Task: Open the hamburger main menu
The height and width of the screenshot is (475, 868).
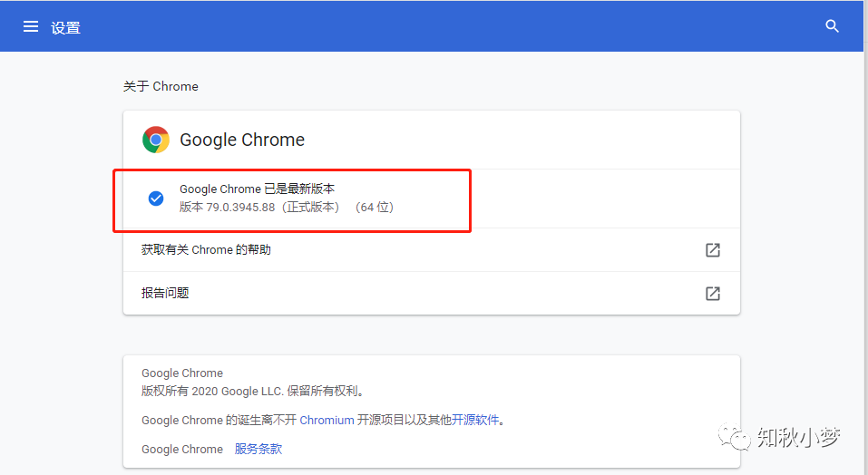Action: [31, 26]
